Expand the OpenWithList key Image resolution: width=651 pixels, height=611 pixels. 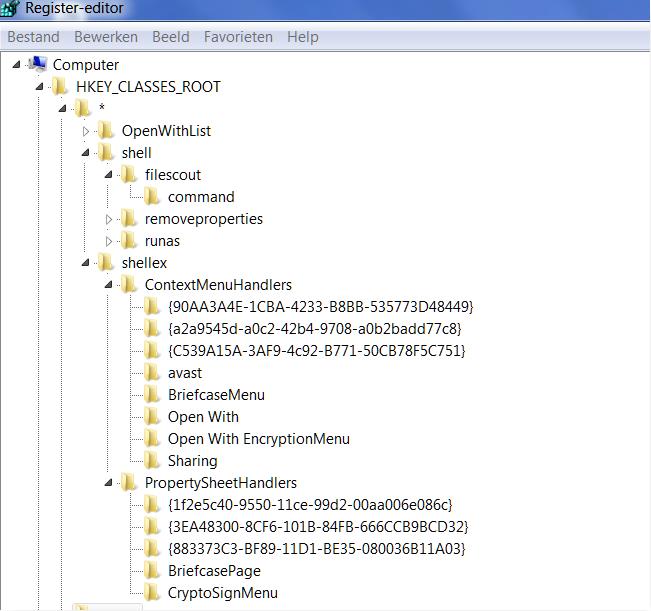(86, 131)
